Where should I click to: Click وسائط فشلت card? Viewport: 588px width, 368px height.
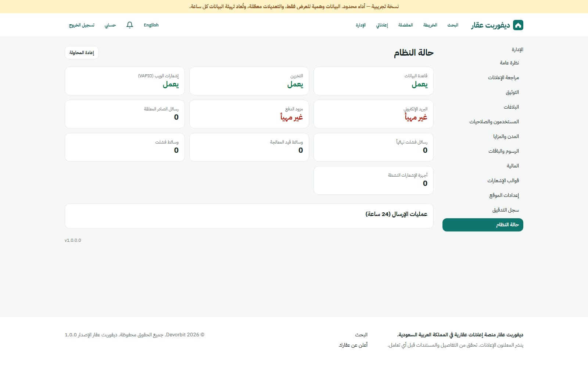point(125,147)
